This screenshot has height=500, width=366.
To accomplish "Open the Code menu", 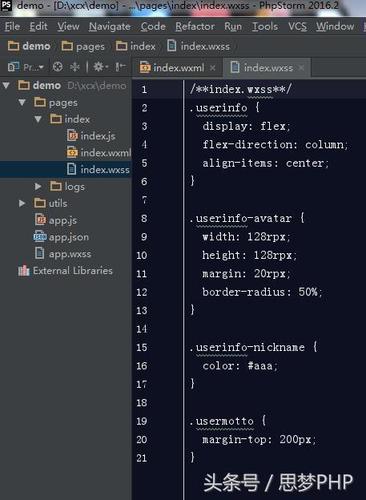I will click(x=153, y=26).
